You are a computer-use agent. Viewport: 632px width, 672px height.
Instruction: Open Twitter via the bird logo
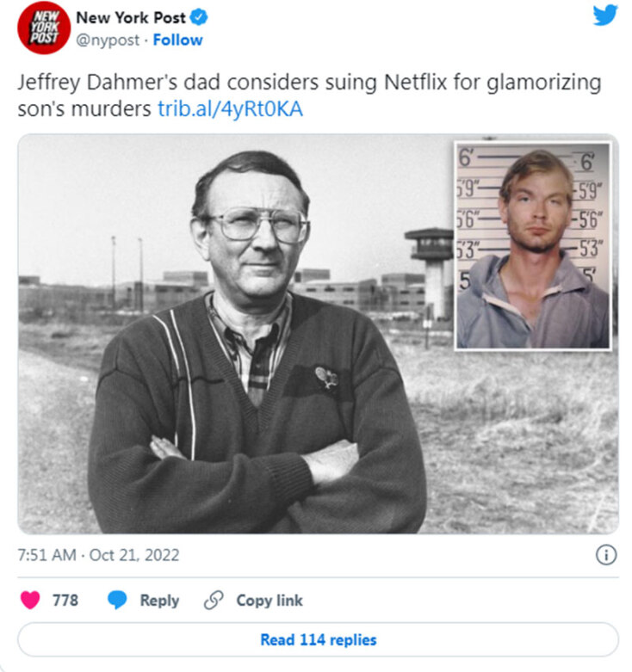click(x=605, y=15)
